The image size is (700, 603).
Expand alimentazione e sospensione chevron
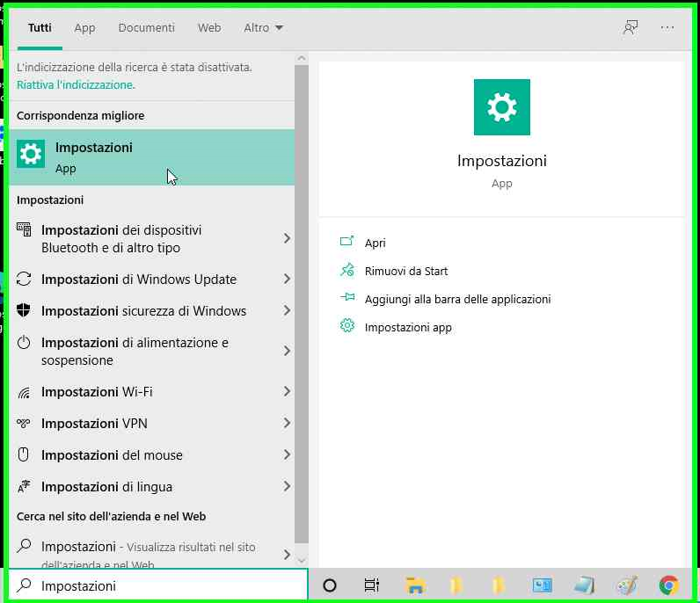click(x=287, y=352)
